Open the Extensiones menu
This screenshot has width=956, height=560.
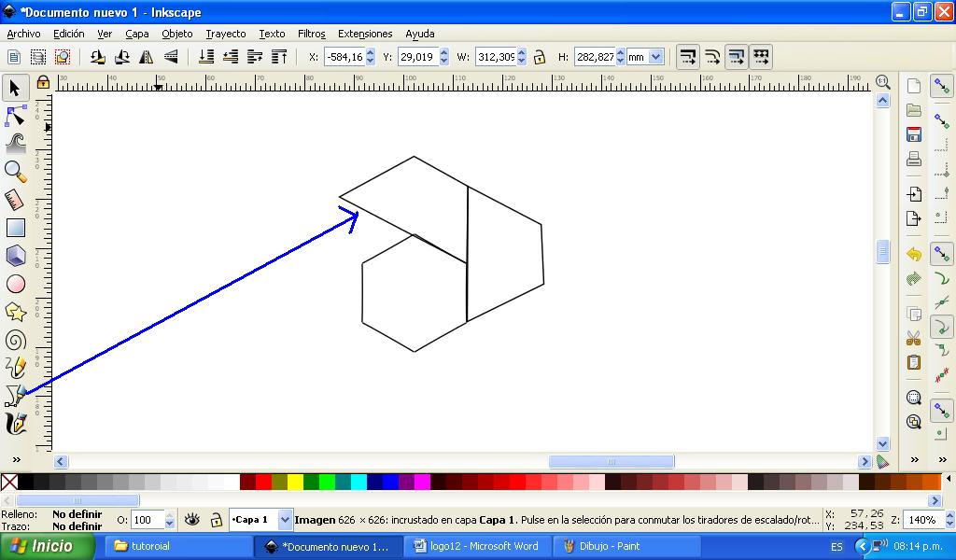coord(365,34)
